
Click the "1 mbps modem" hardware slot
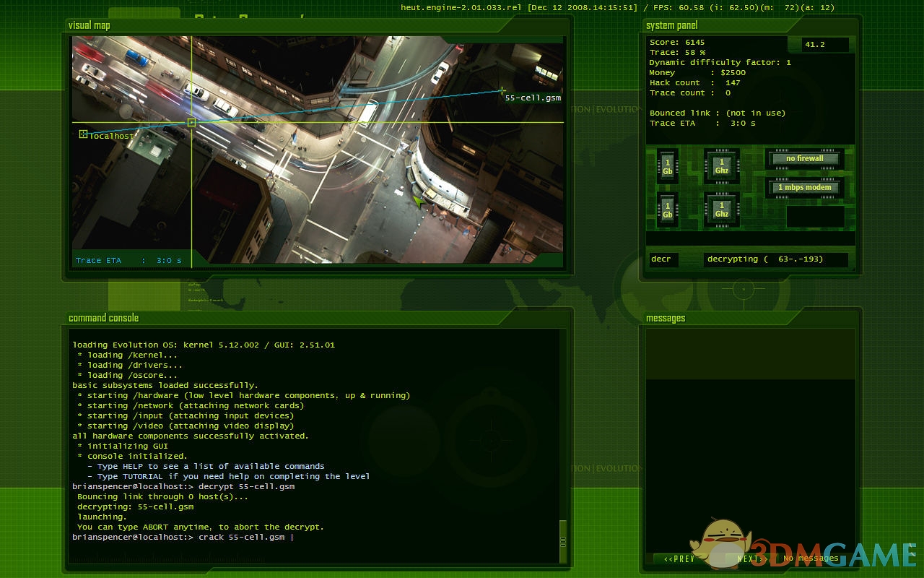(x=804, y=188)
